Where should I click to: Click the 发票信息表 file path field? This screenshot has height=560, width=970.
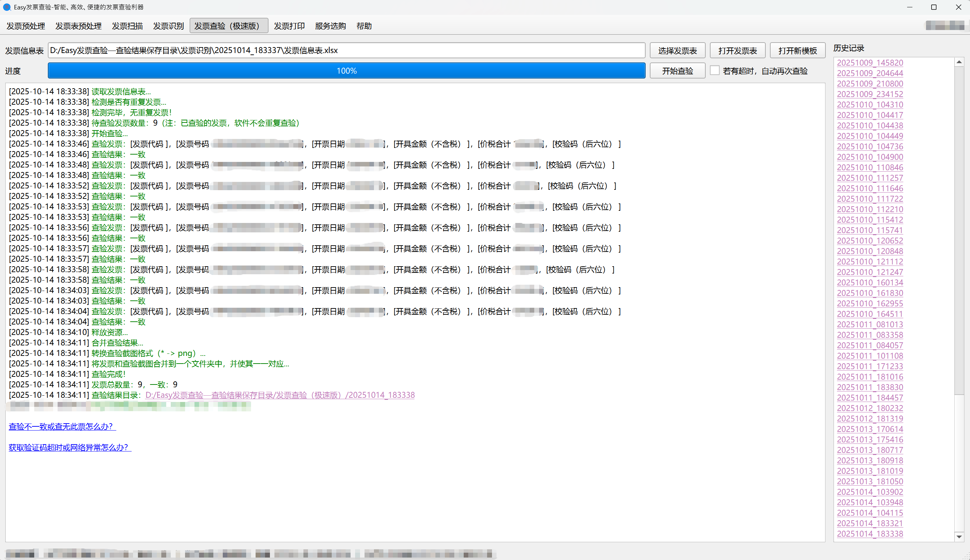pyautogui.click(x=346, y=50)
